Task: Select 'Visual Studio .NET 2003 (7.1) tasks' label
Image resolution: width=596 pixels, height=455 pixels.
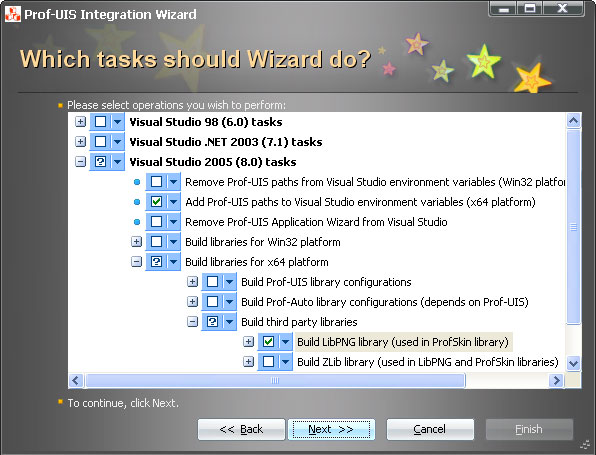Action: 226,142
